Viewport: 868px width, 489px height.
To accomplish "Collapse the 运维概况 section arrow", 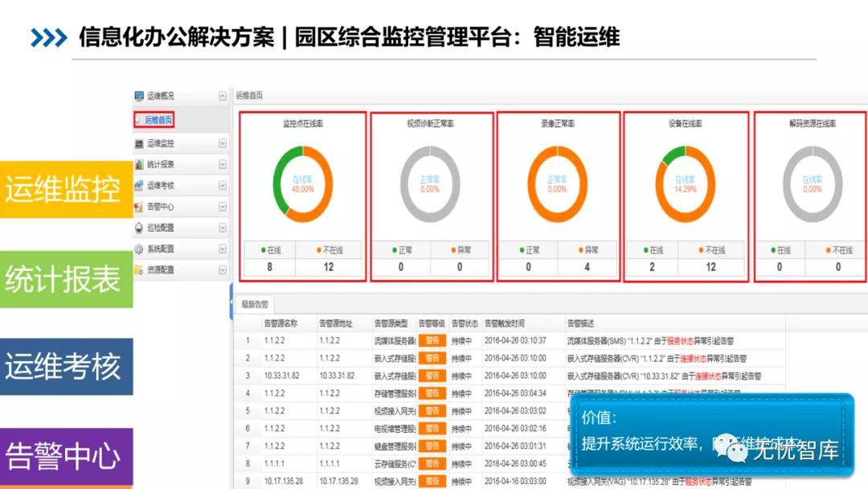I will point(223,96).
